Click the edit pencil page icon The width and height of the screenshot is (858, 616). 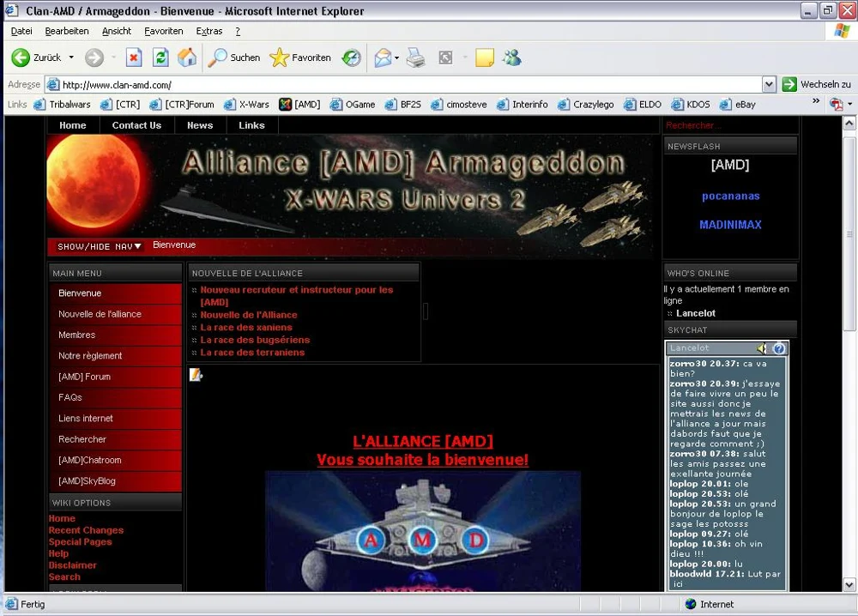196,375
